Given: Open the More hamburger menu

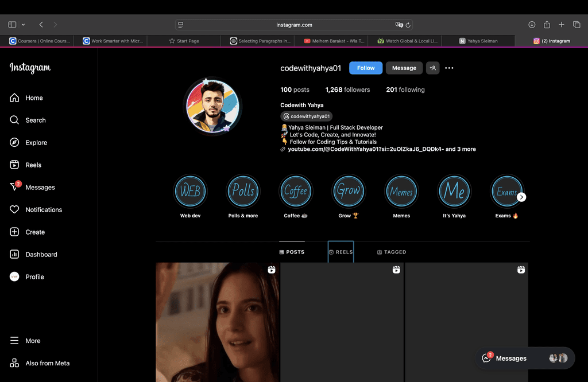Looking at the screenshot, I should [x=15, y=341].
